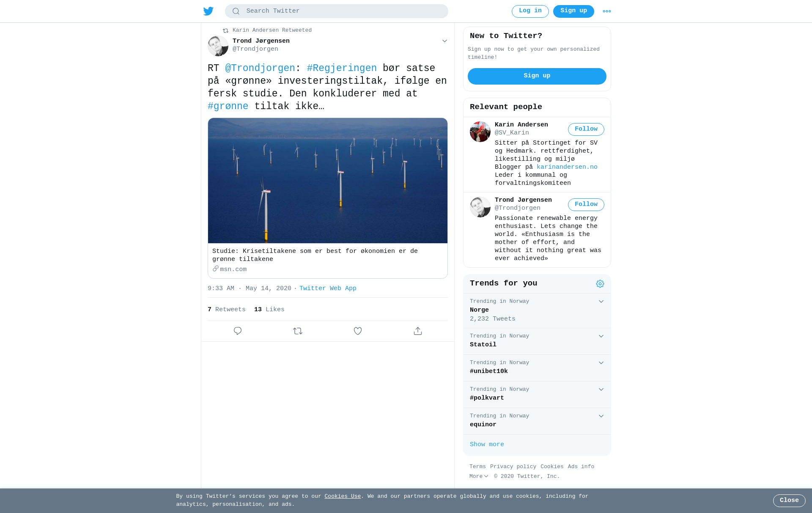Expand options for the Norge trend

pos(601,302)
